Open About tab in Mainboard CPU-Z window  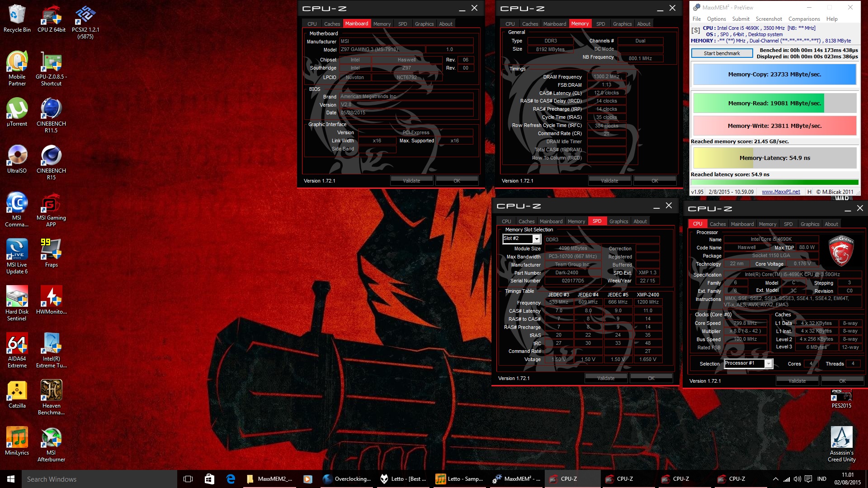coord(446,24)
